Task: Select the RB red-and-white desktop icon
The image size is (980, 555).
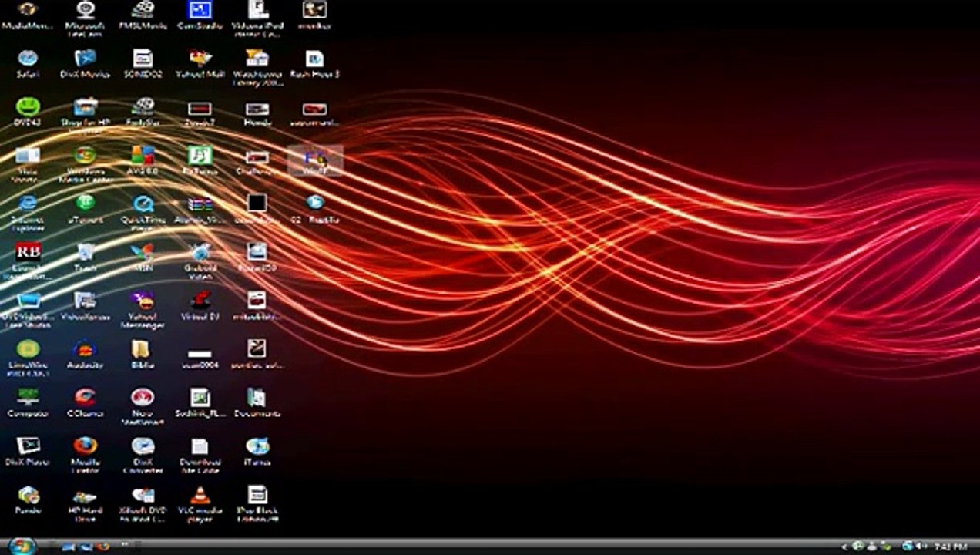Action: tap(28, 252)
